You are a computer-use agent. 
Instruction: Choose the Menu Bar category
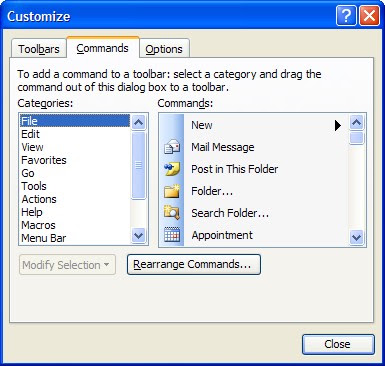click(75, 238)
